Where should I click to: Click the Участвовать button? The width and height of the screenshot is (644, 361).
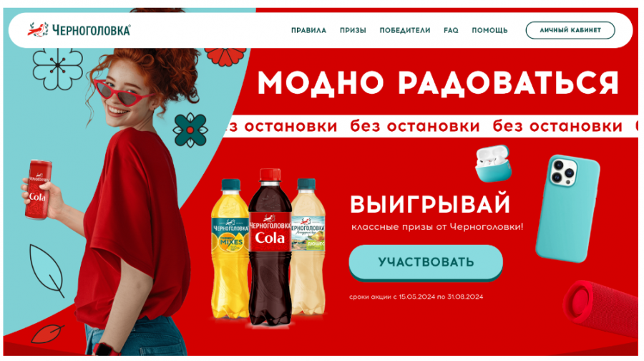point(426,263)
